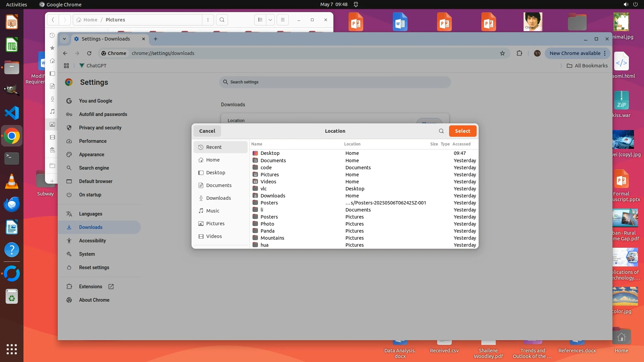644x362 pixels.
Task: Expand the Files view options dropdown arrow
Action: coord(270,20)
